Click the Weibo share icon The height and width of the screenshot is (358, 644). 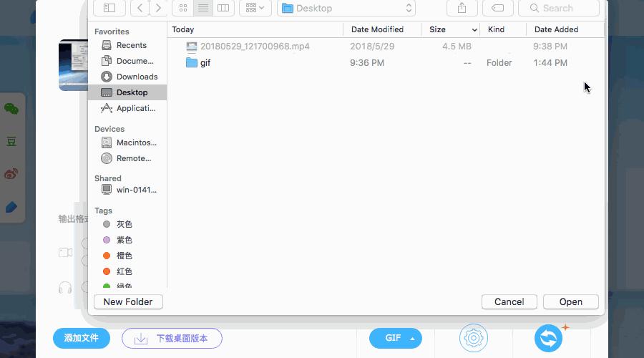pyautogui.click(x=11, y=174)
